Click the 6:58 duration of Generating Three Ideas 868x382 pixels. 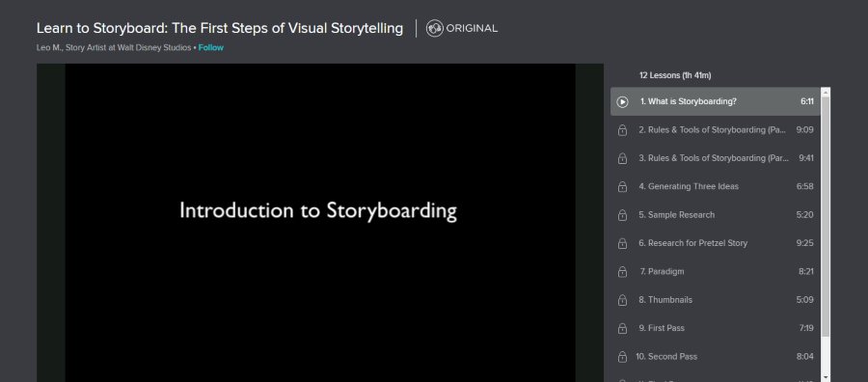(805, 186)
